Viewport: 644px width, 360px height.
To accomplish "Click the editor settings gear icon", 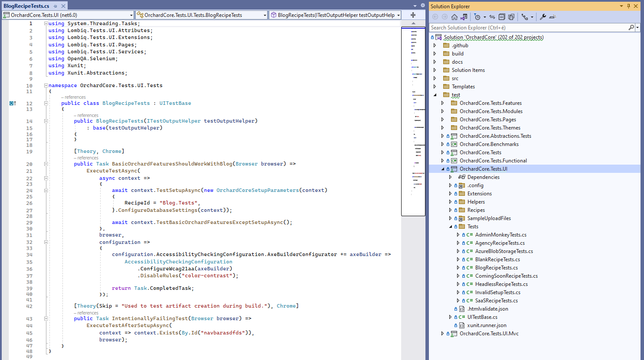I will [423, 6].
